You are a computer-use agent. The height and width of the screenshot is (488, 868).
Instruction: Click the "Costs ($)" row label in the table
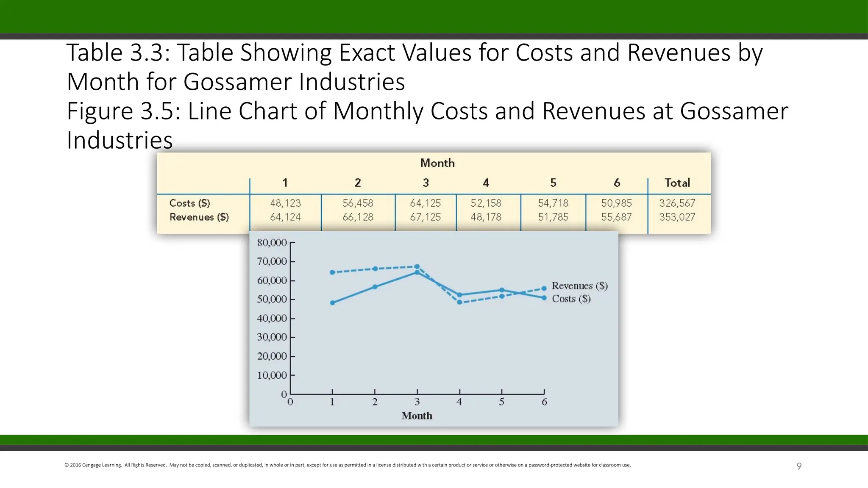click(x=189, y=203)
